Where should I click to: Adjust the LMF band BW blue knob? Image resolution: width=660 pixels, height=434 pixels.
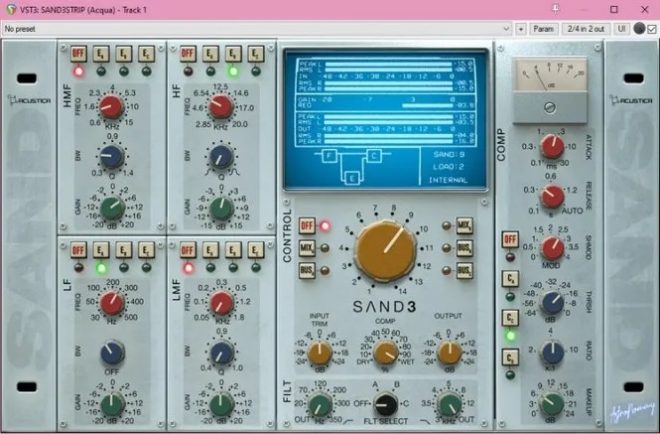(221, 353)
